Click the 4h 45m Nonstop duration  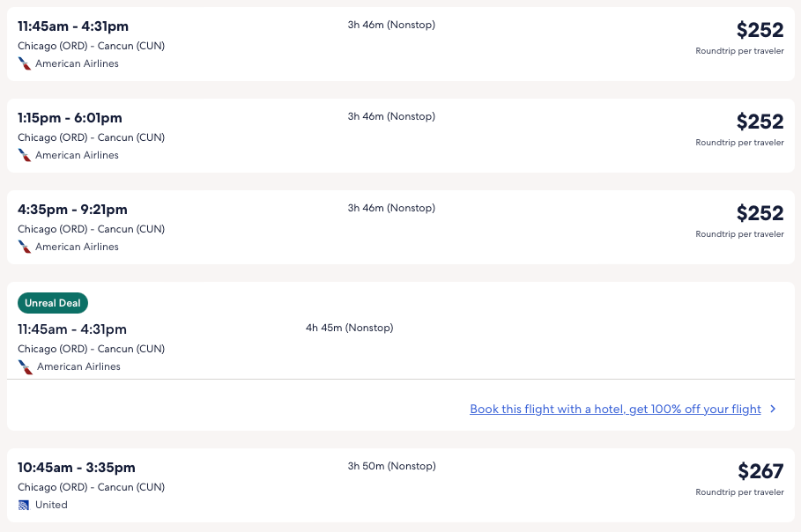pyautogui.click(x=349, y=328)
